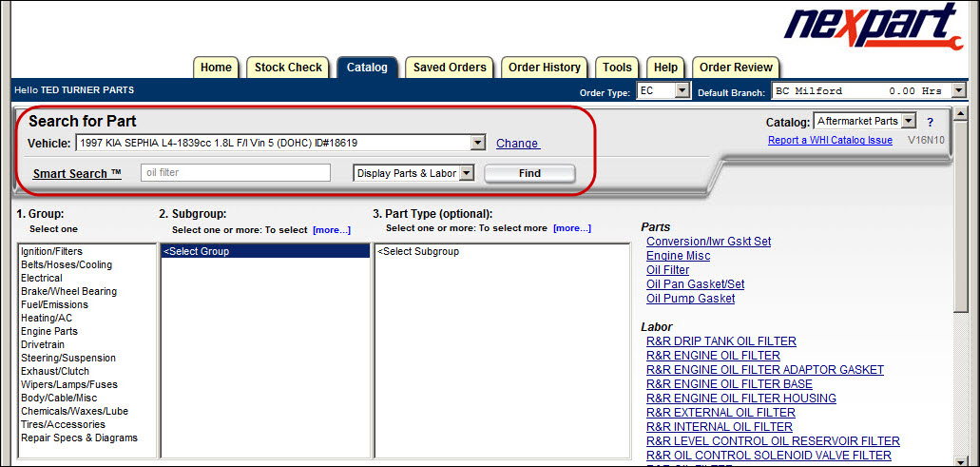The height and width of the screenshot is (467, 980).
Task: Open R&R EXTERNAL OIL FILTER link
Action: pyautogui.click(x=721, y=413)
